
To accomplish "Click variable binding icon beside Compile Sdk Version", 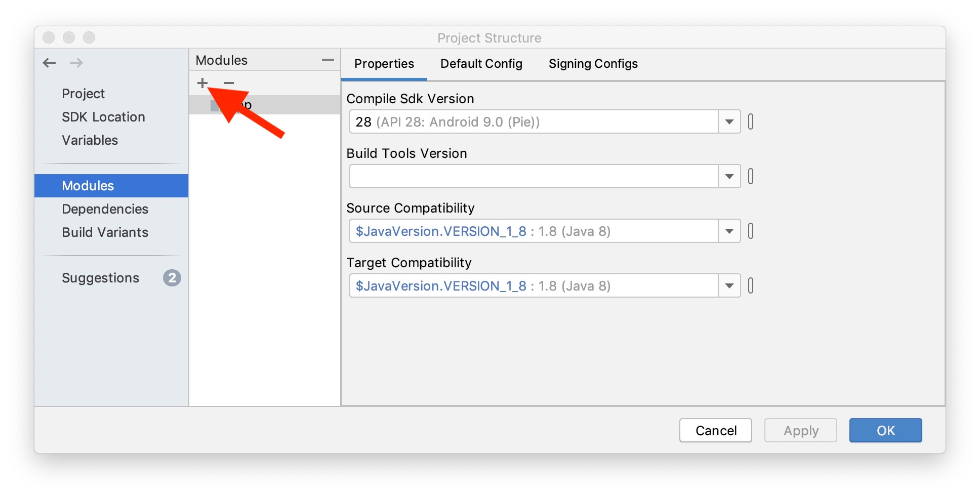I will (751, 121).
